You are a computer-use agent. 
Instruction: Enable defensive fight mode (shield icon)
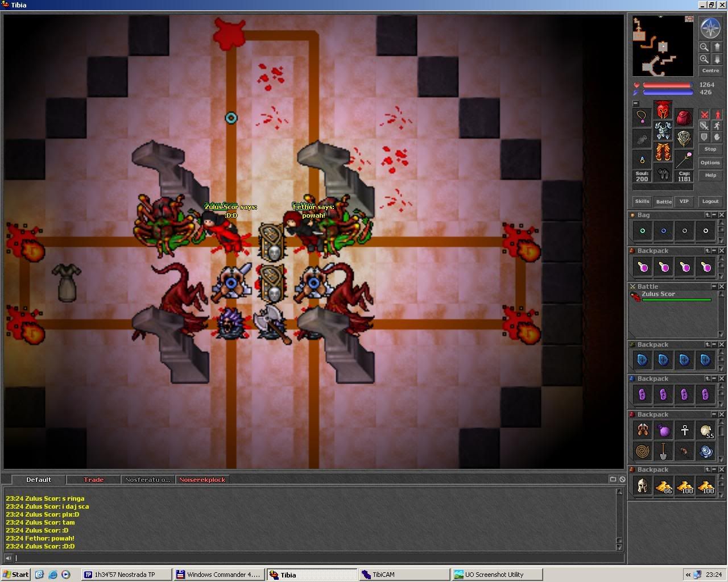(704, 137)
